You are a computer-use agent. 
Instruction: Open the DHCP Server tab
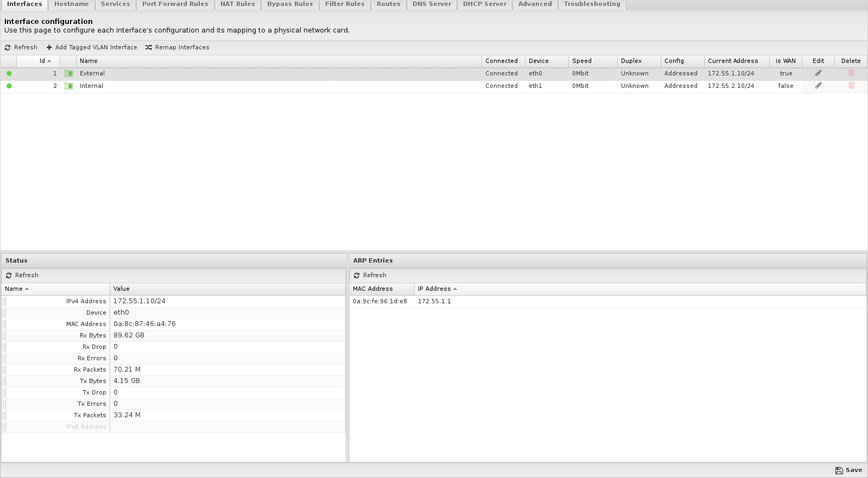point(484,4)
